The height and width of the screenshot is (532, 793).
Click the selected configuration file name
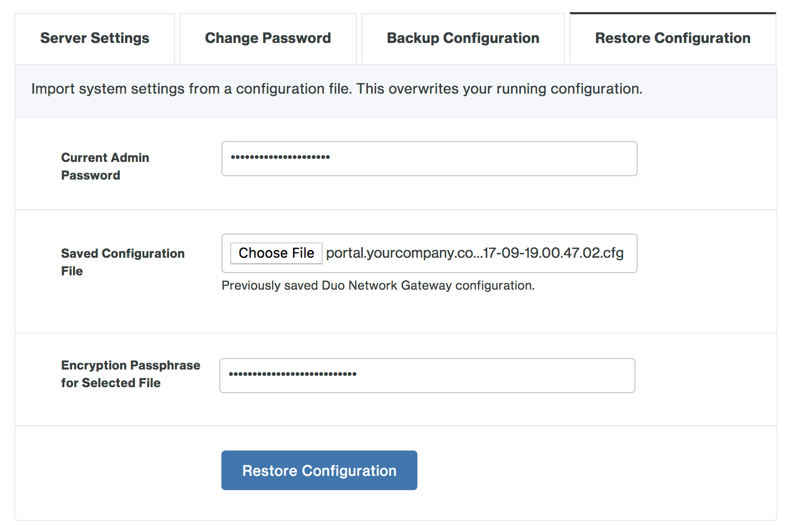(474, 253)
